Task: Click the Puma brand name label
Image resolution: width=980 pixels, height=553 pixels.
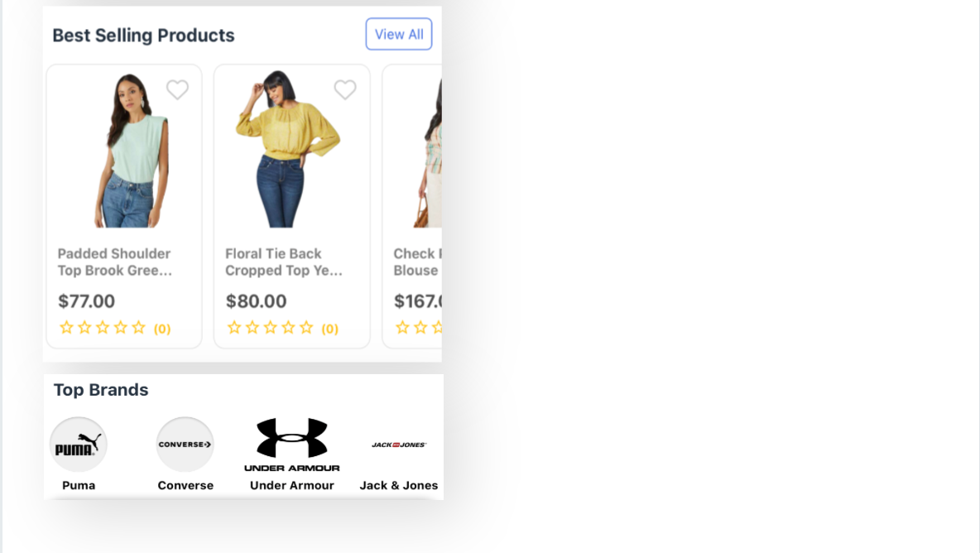Action: tap(79, 485)
